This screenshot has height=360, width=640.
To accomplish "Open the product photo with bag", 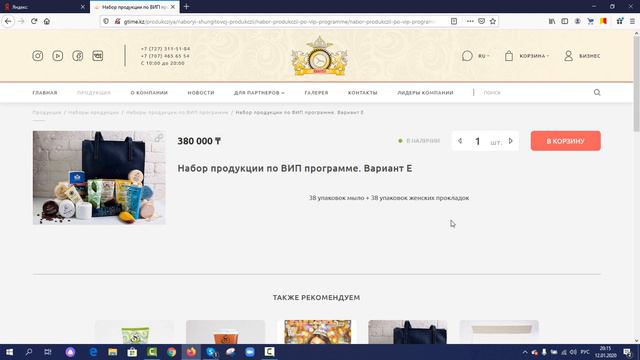I will pos(99,178).
